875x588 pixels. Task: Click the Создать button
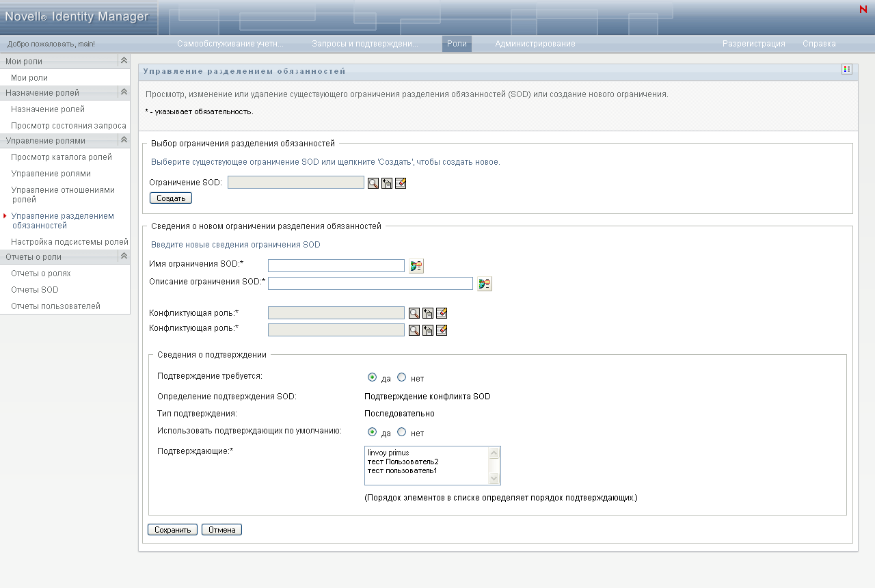point(171,198)
